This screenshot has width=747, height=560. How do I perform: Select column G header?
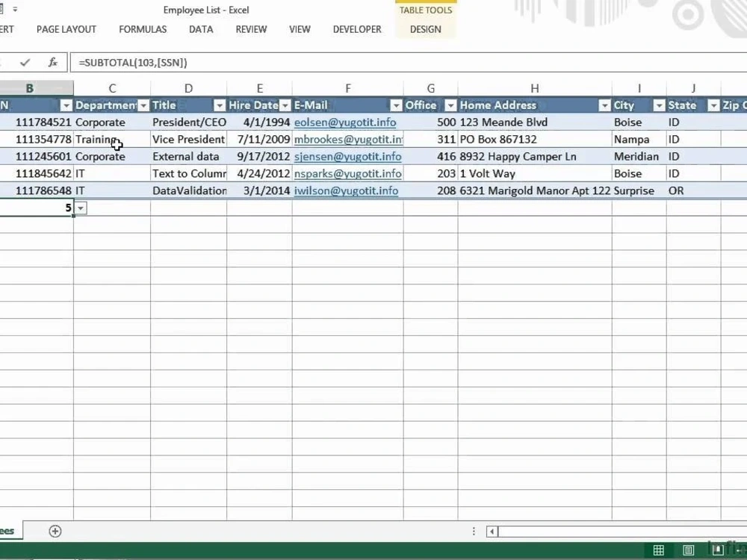point(431,88)
